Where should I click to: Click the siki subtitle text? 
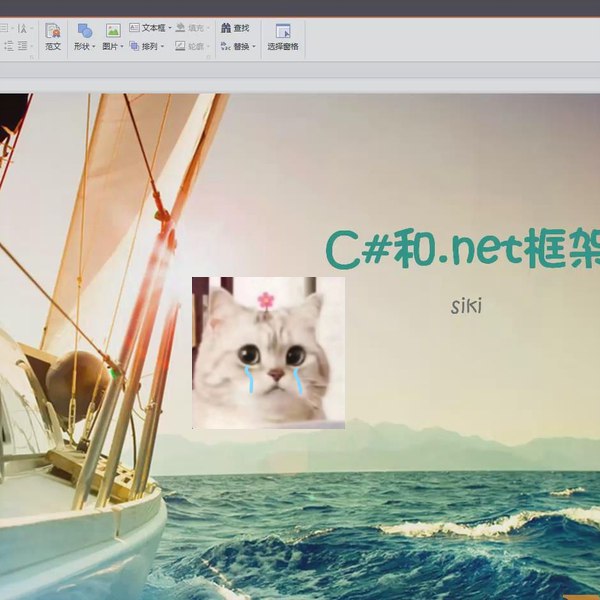point(466,307)
